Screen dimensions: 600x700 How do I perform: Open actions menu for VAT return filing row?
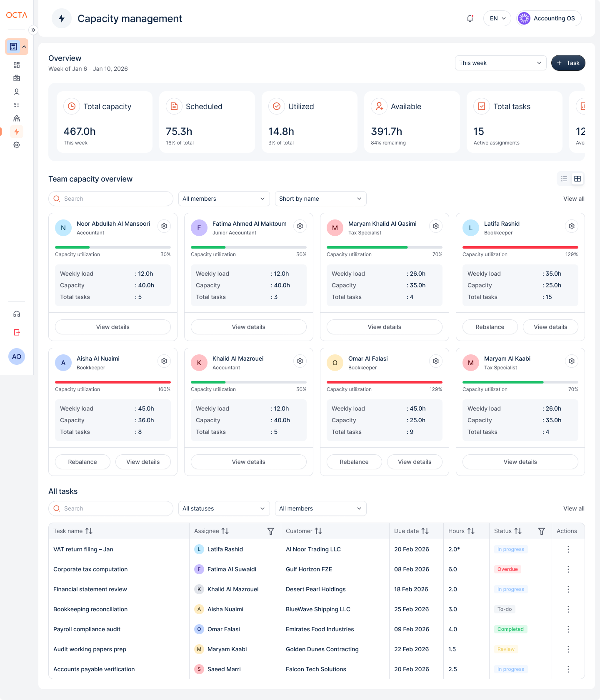point(568,549)
